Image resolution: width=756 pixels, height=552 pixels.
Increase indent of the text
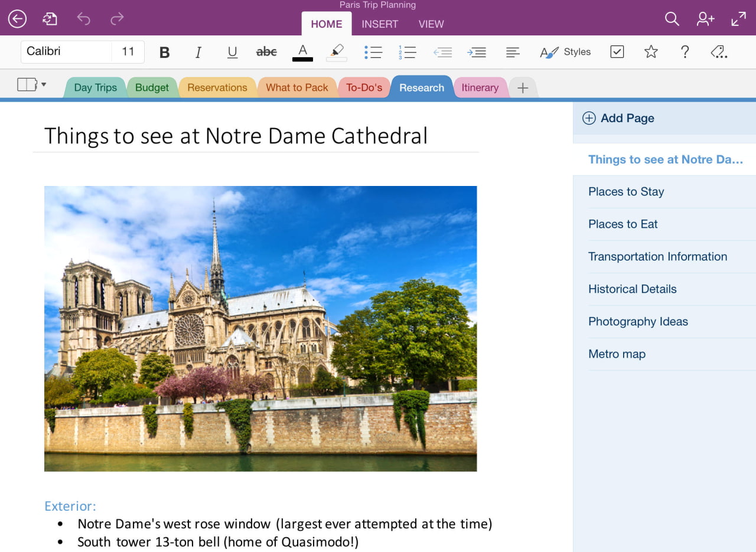tap(476, 52)
